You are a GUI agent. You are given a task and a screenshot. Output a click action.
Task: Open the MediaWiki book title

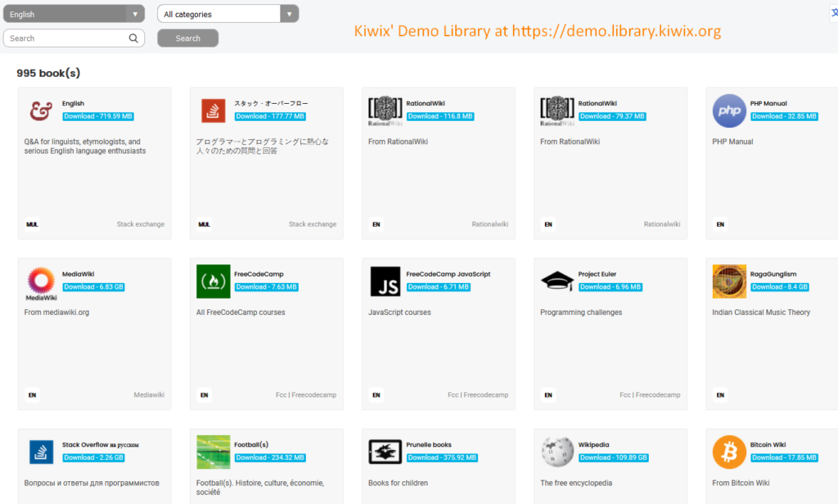click(x=78, y=273)
